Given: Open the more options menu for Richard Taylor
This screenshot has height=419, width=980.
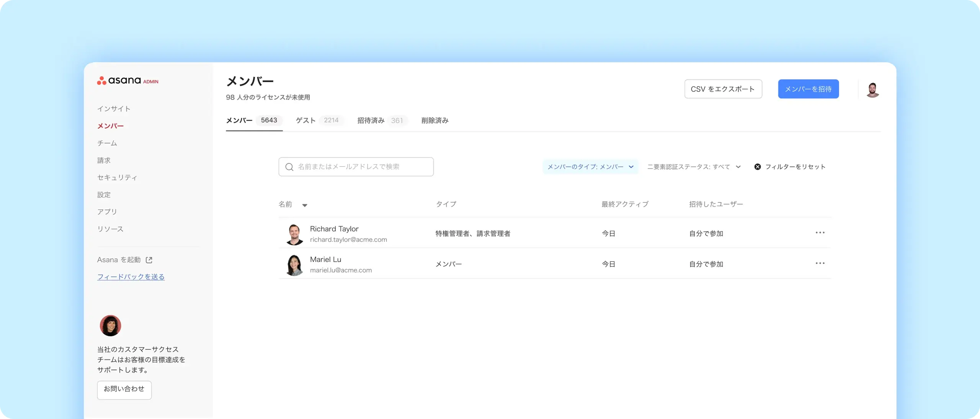Looking at the screenshot, I should pos(820,233).
